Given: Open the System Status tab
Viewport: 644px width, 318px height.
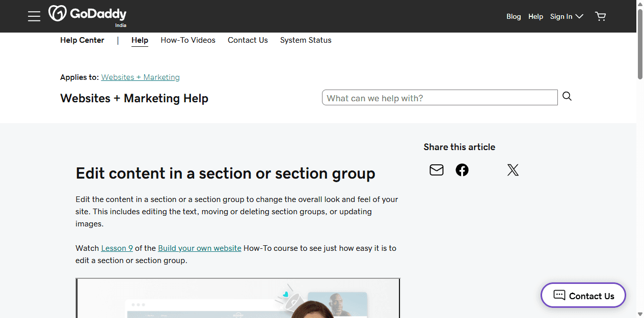Looking at the screenshot, I should point(306,40).
